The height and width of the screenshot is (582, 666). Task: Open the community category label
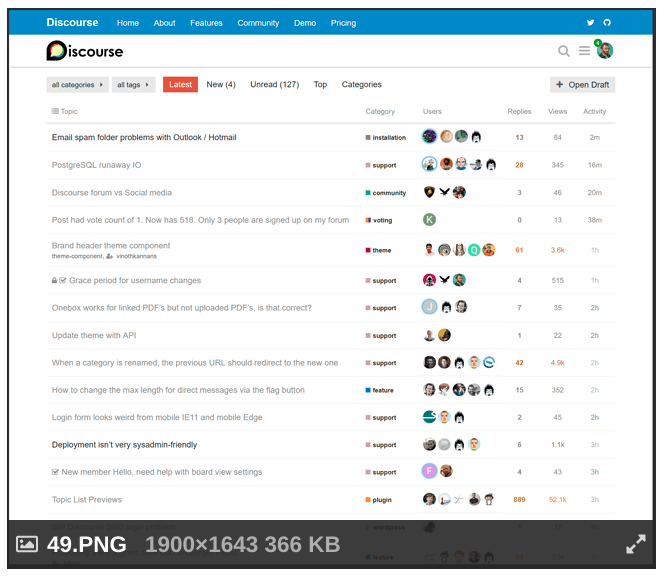pos(386,193)
